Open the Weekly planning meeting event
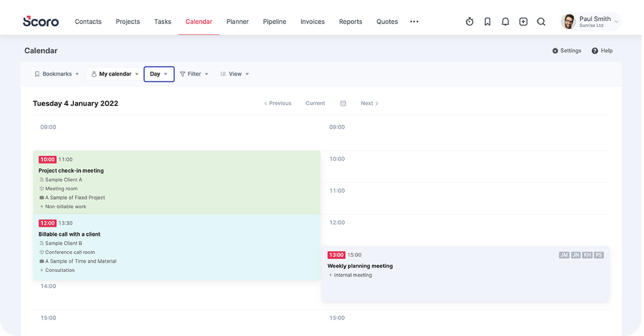This screenshot has width=644, height=336. [466, 274]
